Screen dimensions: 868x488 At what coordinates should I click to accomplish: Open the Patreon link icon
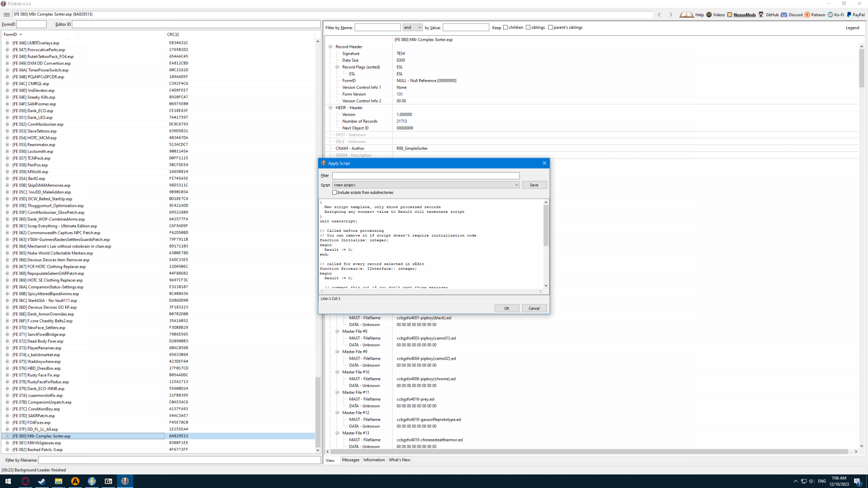point(807,14)
